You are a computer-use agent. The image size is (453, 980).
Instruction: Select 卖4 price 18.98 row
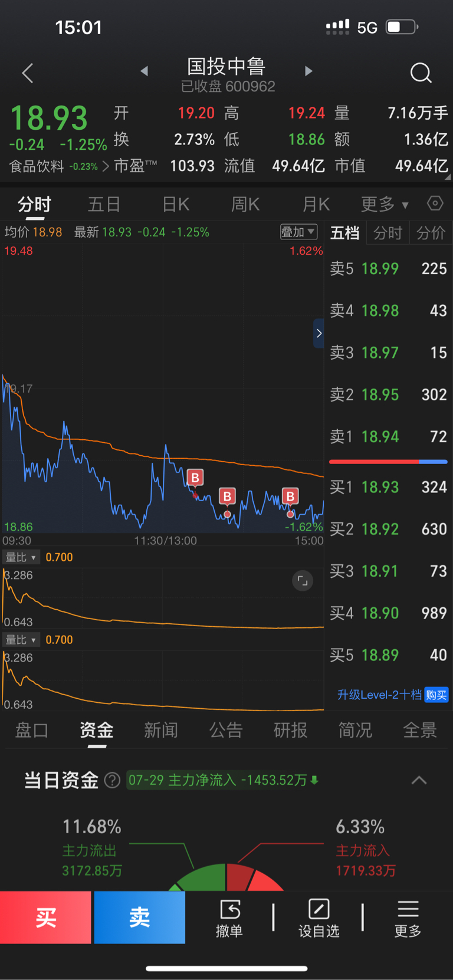(389, 311)
